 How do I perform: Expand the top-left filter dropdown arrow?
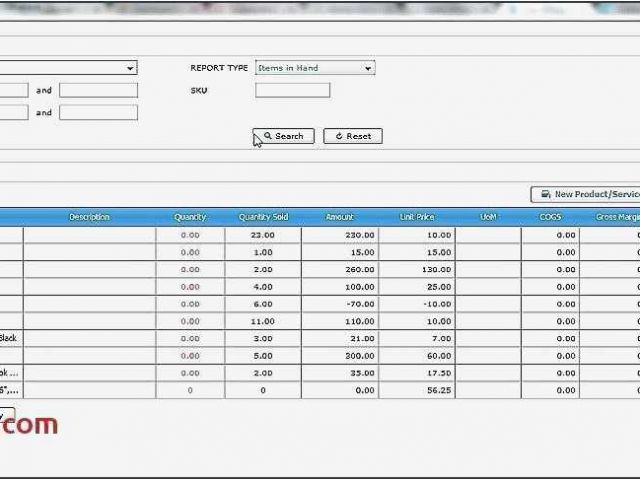(130, 68)
